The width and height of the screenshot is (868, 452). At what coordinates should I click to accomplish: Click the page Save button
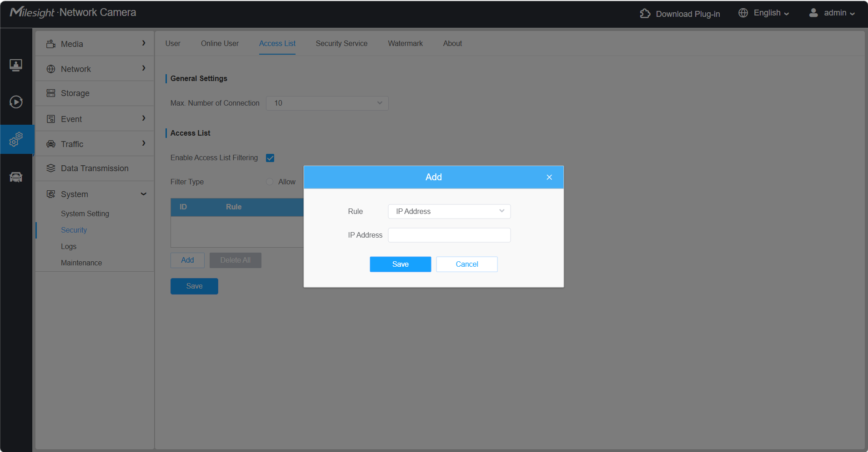[x=194, y=286]
